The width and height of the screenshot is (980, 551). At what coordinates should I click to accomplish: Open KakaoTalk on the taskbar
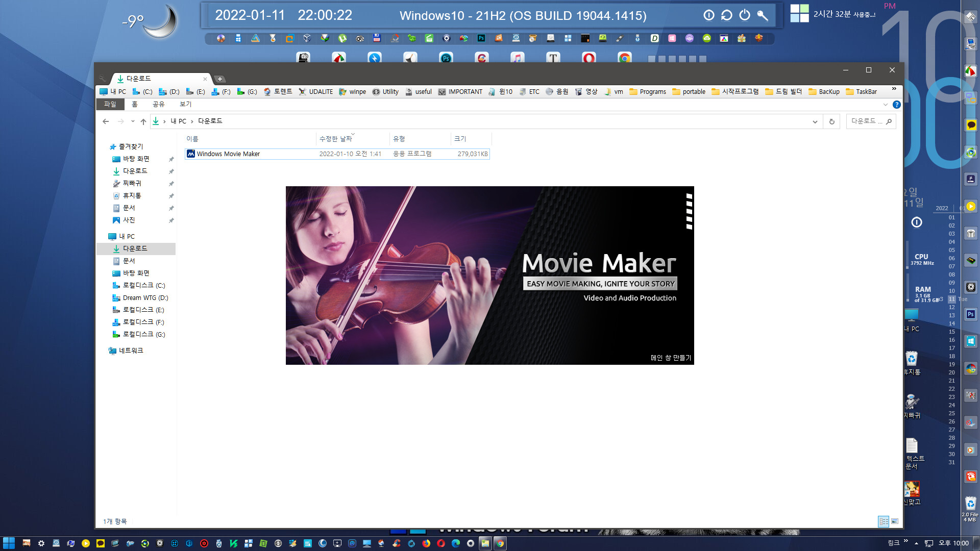[101, 543]
